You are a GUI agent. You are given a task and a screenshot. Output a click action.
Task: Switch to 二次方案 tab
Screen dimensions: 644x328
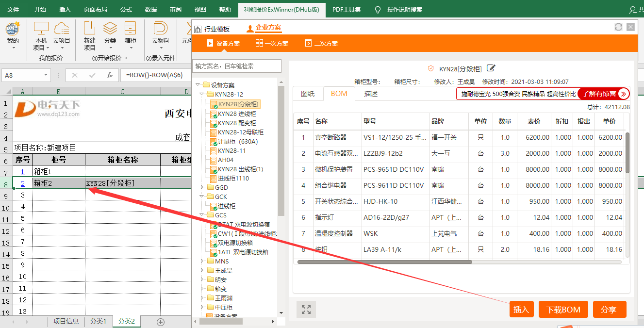point(321,43)
